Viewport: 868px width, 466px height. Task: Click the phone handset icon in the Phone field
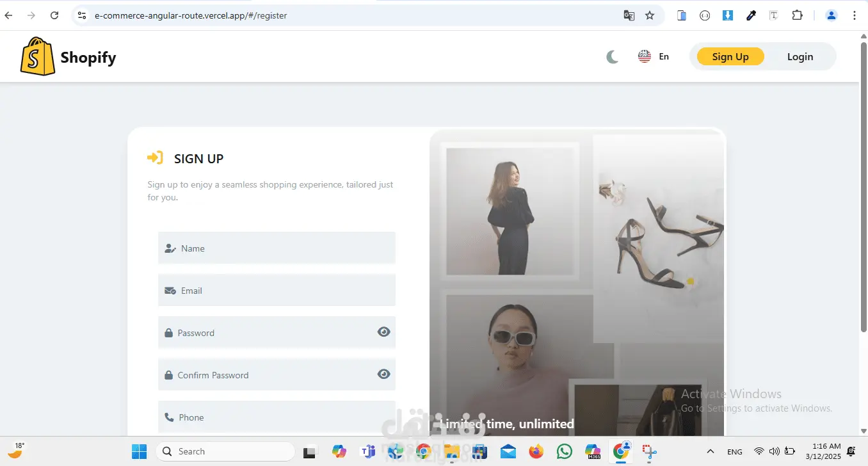click(x=169, y=417)
